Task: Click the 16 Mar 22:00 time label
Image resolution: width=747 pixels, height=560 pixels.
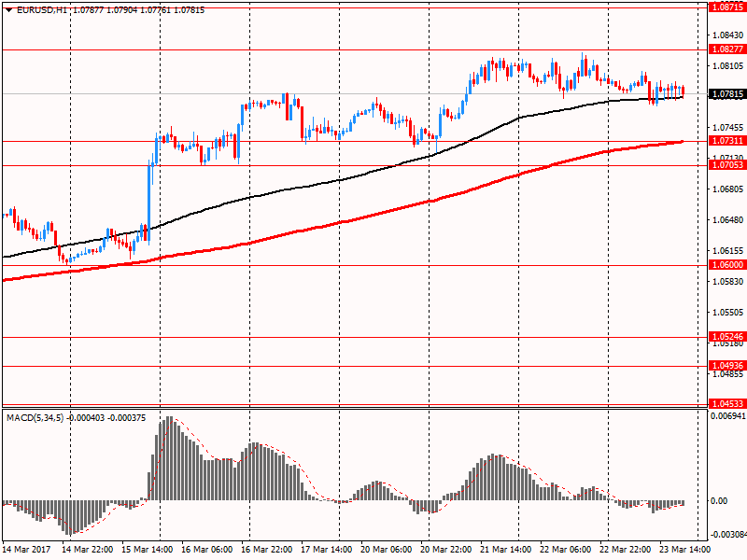Action: pos(267,550)
